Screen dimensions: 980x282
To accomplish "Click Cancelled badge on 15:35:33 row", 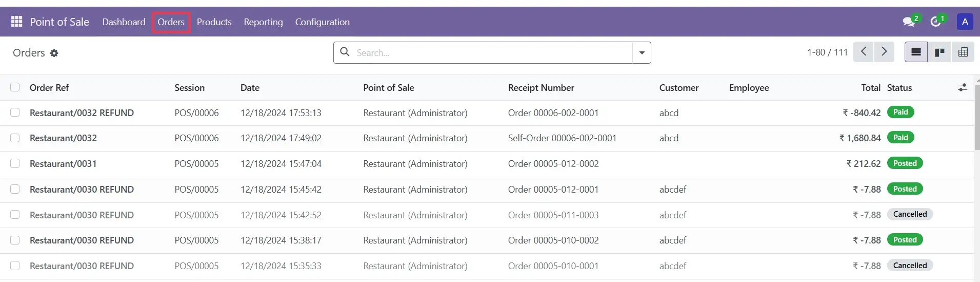I will click(910, 266).
